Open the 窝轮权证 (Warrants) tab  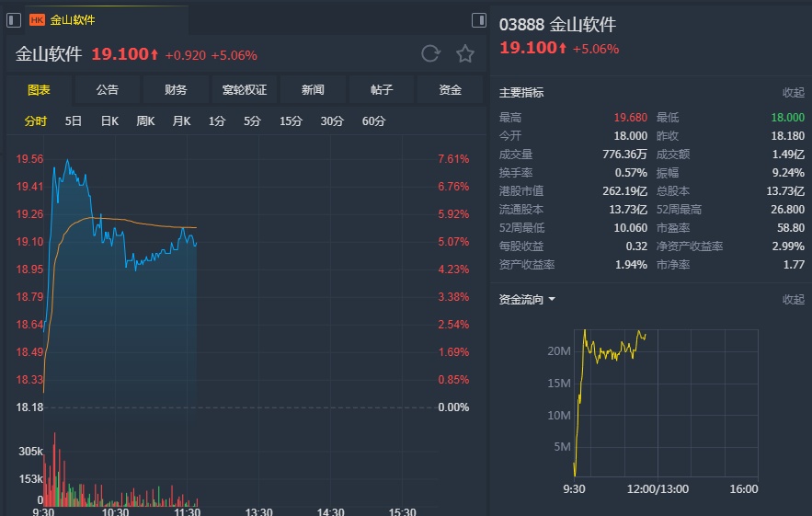[245, 89]
